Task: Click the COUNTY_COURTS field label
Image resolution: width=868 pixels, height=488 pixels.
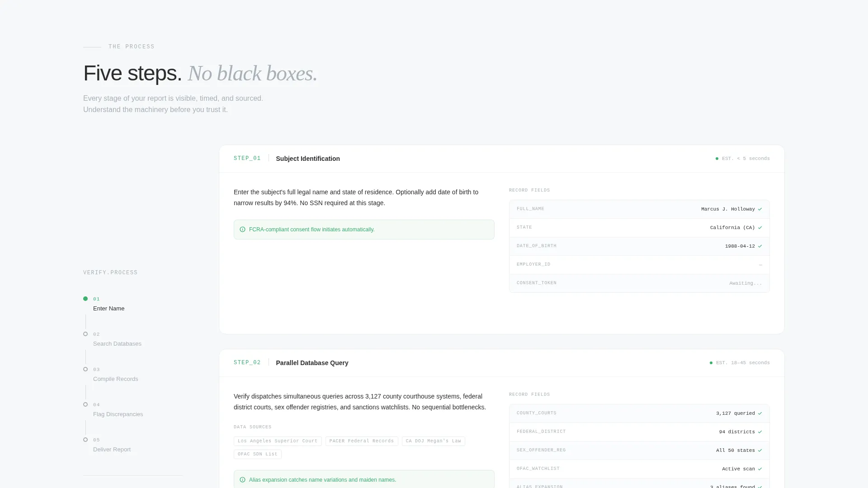Action: (x=537, y=413)
